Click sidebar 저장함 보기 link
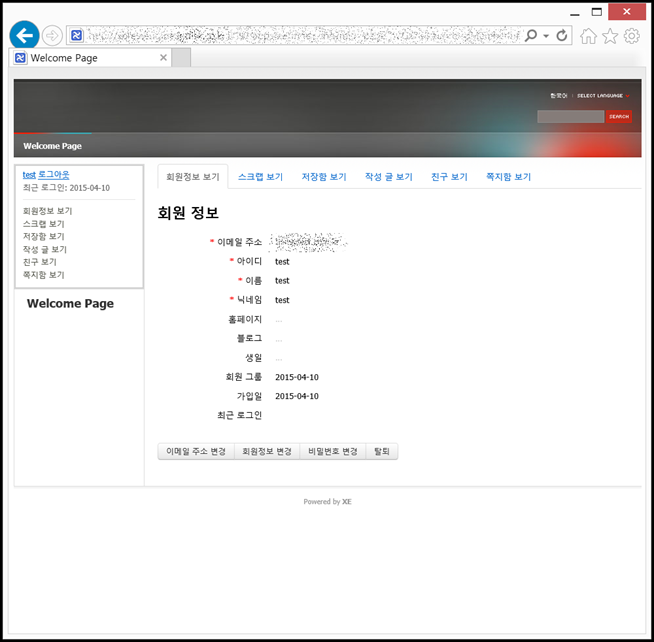Viewport: 654px width, 642px height. [44, 237]
